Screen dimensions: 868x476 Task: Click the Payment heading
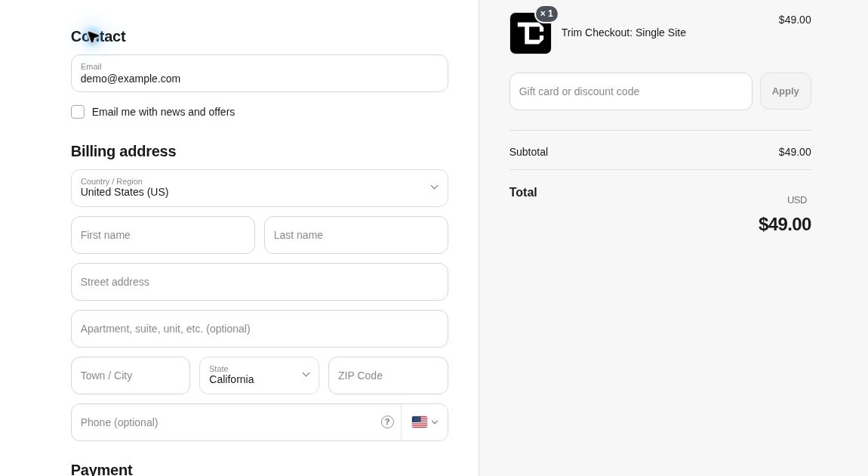tap(102, 468)
